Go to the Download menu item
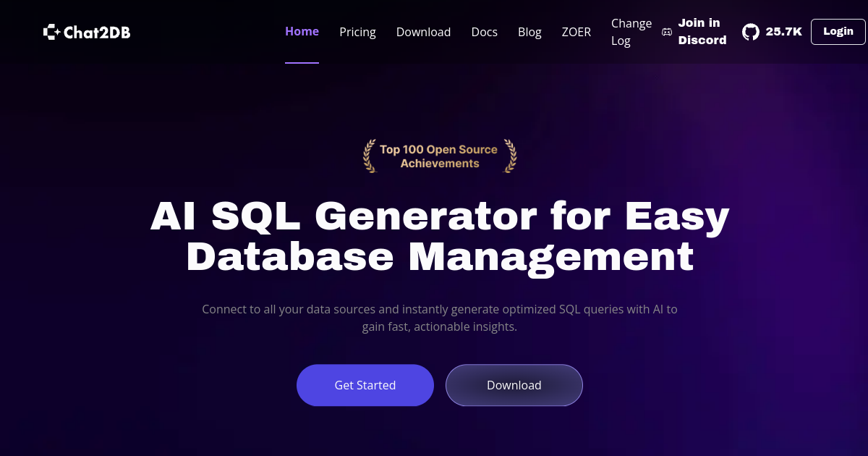 point(423,32)
